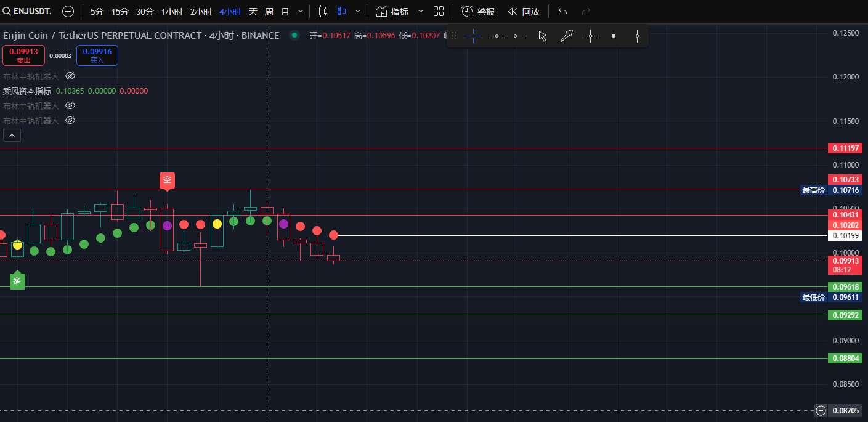Select the blue candlestick chart style icon

point(341,11)
